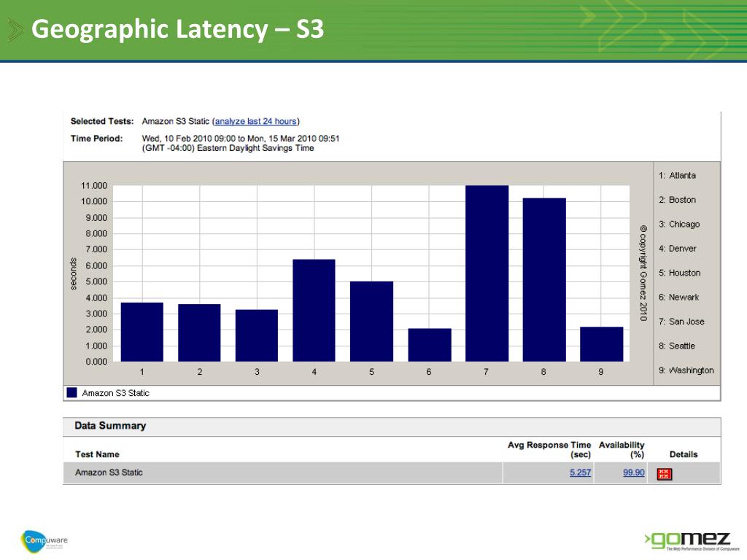Select the Chicago bar labeled 3
The height and width of the screenshot is (560, 747).
click(257, 335)
